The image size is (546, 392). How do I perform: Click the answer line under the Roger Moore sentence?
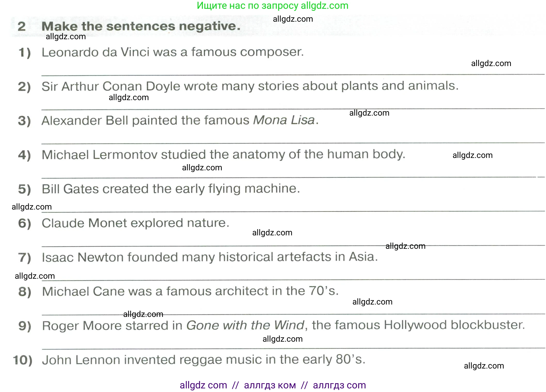coord(293,349)
